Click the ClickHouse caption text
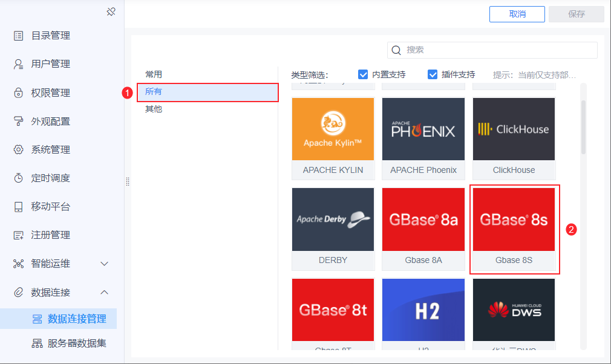Viewport: 611px width, 364px height. (514, 170)
